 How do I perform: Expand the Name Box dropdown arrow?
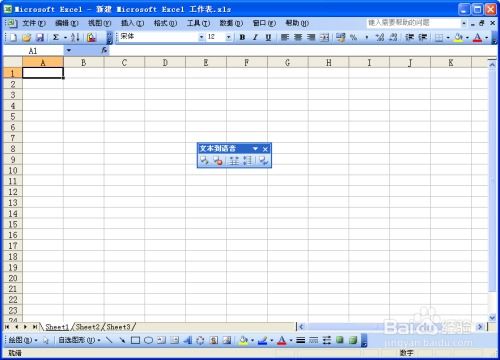pyautogui.click(x=69, y=50)
